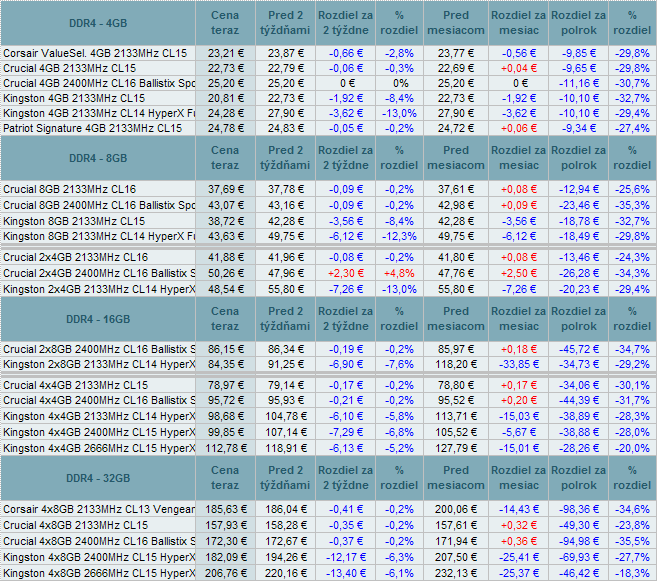Click the red "+0,04 €" difference cell

coord(519,68)
